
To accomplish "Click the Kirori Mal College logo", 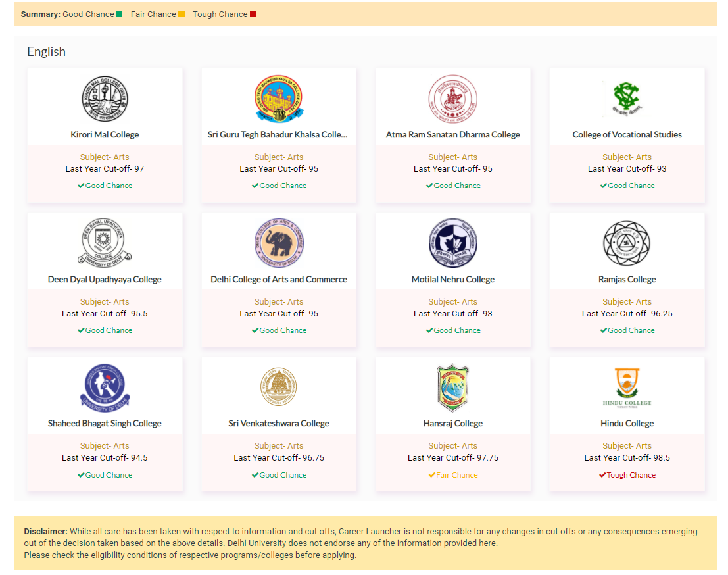I will pos(105,99).
